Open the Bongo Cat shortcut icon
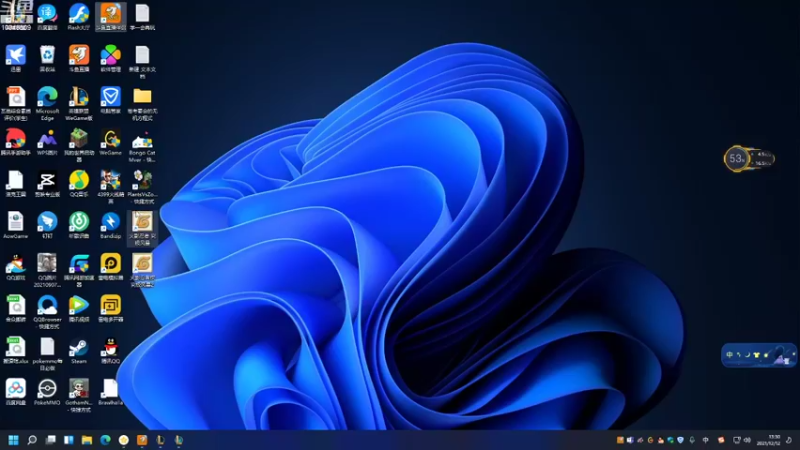 [x=142, y=145]
